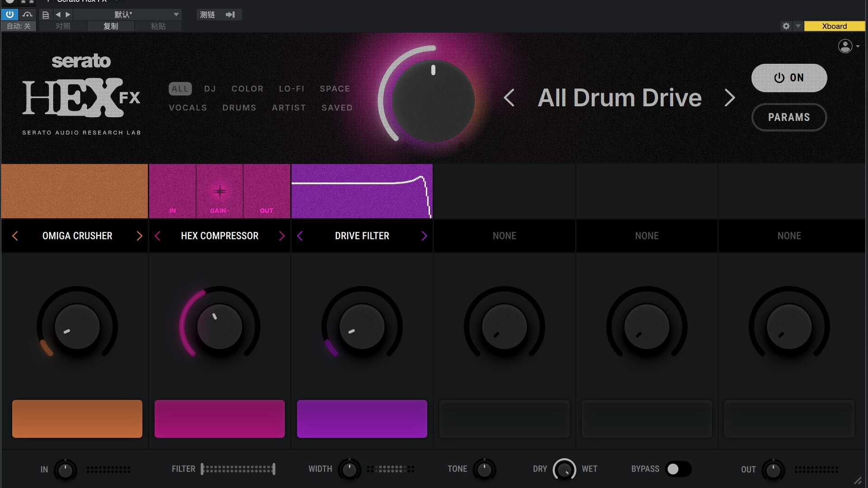Next effect arrow for HEX COMPRESSOR
The width and height of the screenshot is (868, 488).
(x=282, y=236)
